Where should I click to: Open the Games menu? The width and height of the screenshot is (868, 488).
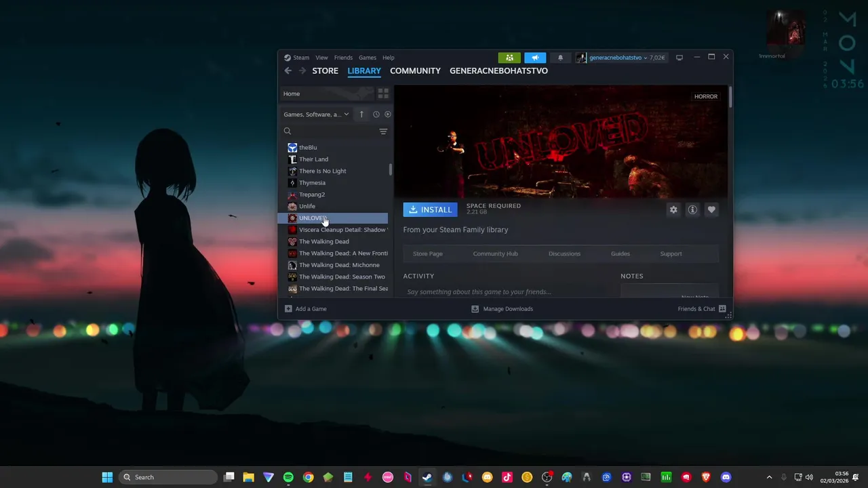click(x=368, y=58)
